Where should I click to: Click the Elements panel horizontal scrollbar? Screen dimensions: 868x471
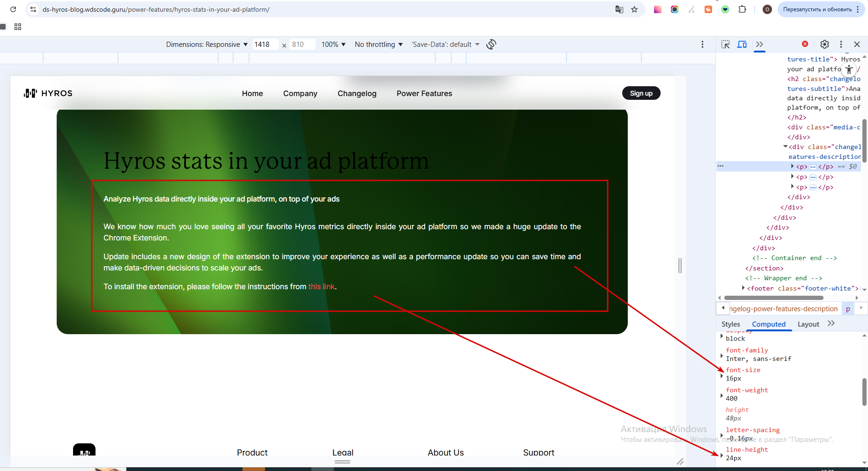774,298
